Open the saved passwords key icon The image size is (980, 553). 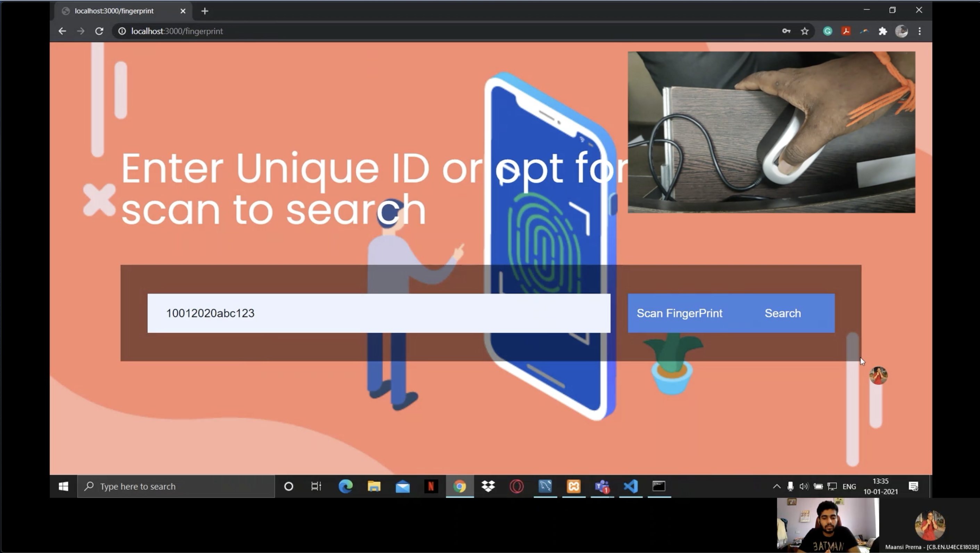(786, 31)
